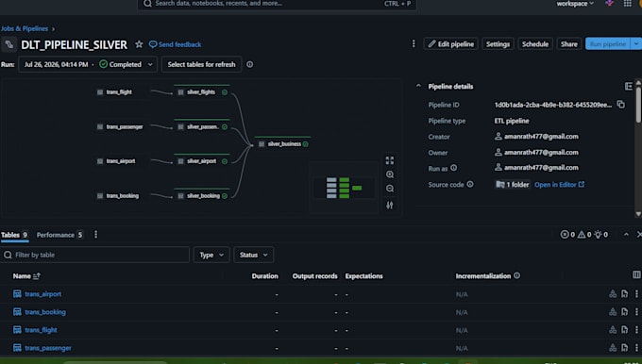
Task: Star the DLT_PIPELINE_SILVER pipeline as favorite
Action: 139,44
